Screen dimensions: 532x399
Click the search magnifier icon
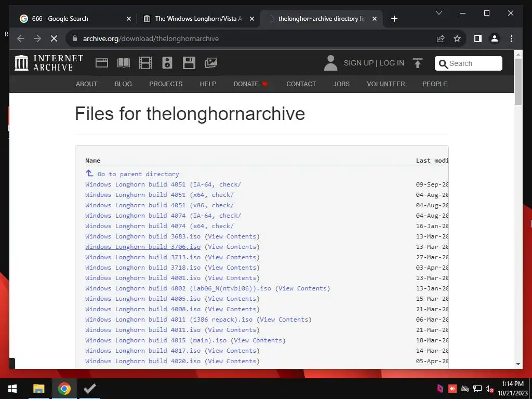pyautogui.click(x=443, y=64)
